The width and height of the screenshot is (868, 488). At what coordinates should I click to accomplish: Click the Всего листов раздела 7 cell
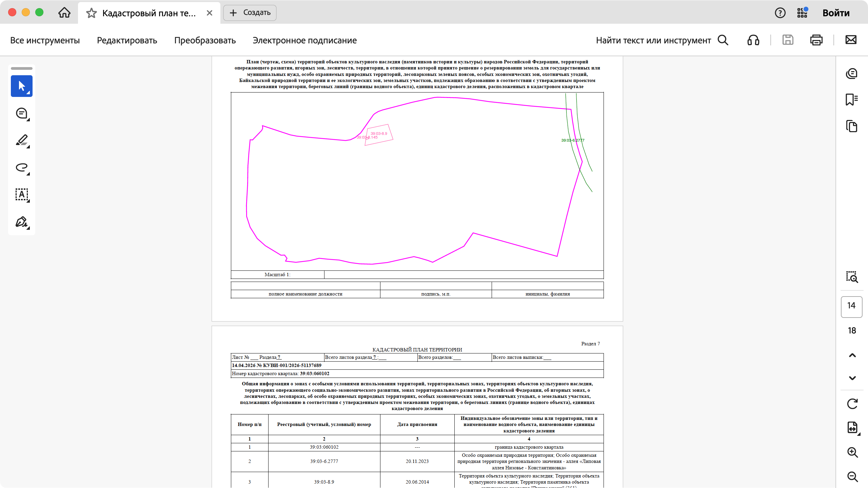[371, 358]
